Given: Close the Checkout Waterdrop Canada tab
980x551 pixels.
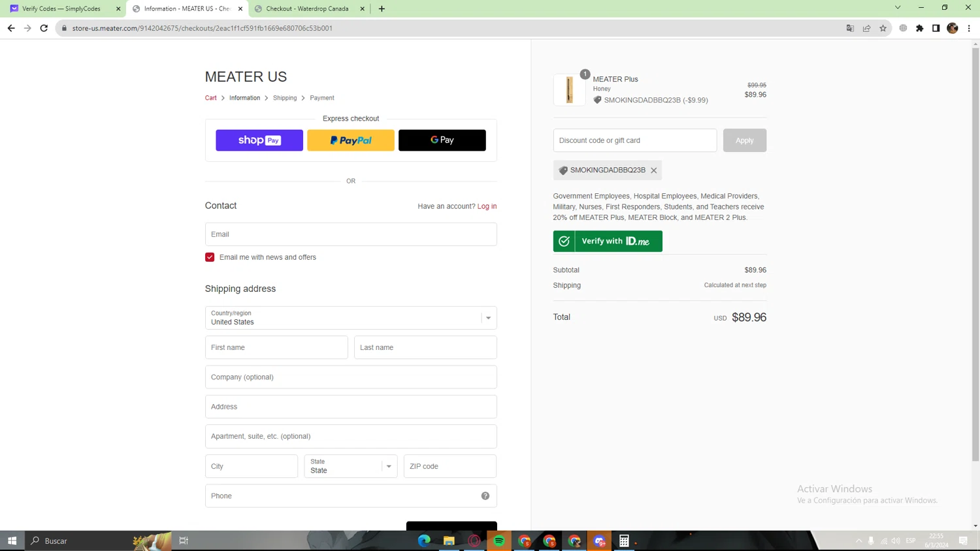Looking at the screenshot, I should (363, 9).
